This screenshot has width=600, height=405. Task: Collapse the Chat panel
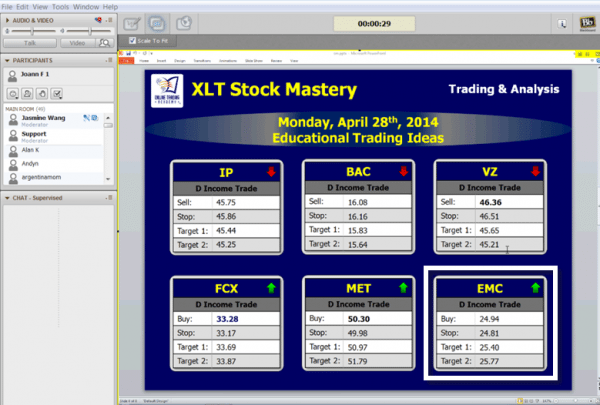click(x=5, y=199)
